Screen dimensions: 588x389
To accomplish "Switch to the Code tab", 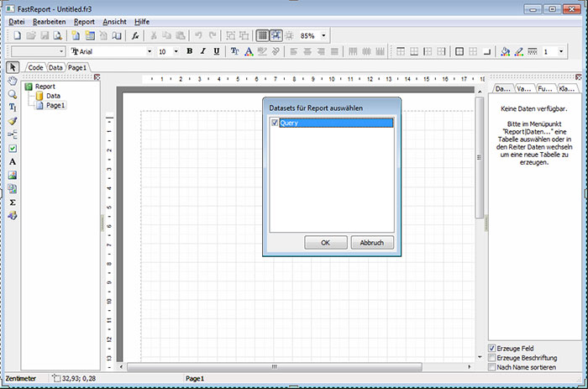I will [x=36, y=67].
